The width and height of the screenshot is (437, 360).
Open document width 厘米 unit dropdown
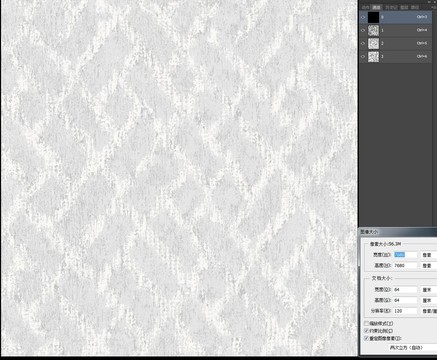click(x=429, y=290)
